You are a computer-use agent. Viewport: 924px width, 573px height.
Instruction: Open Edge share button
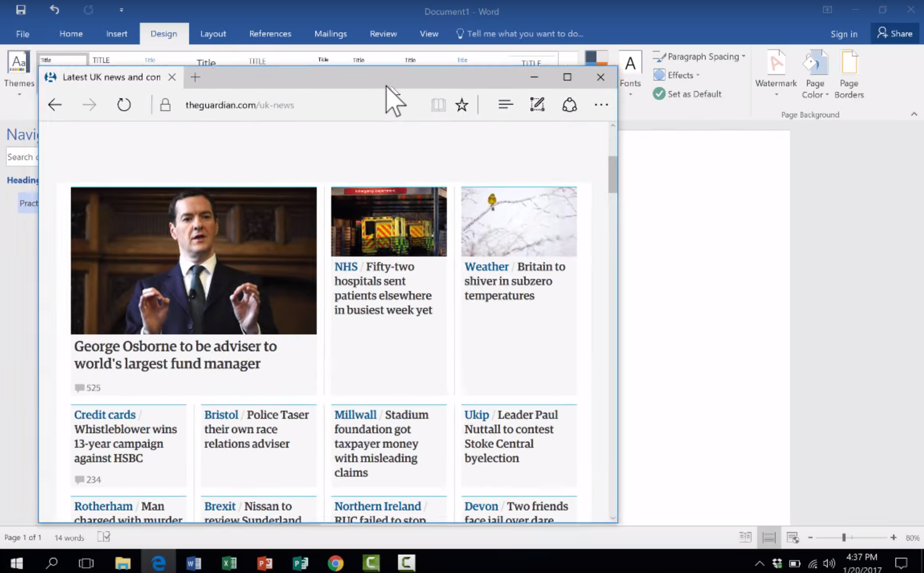569,104
